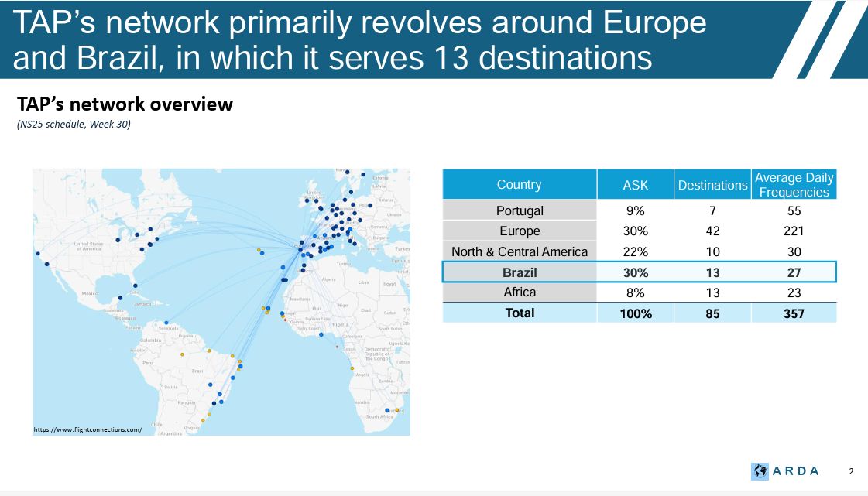Click Brazil's daily frequencies value 27

click(x=794, y=272)
